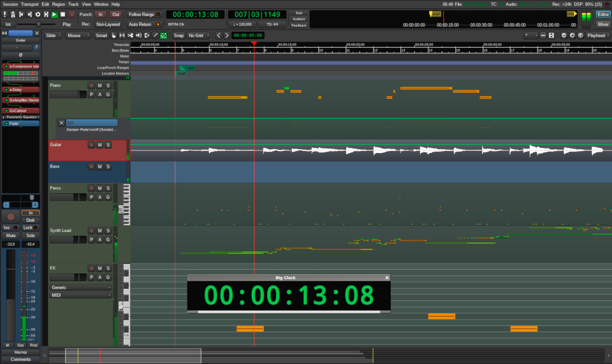The image size is (612, 364).
Task: Click the zoom in plus icon
Action: [x=572, y=36]
